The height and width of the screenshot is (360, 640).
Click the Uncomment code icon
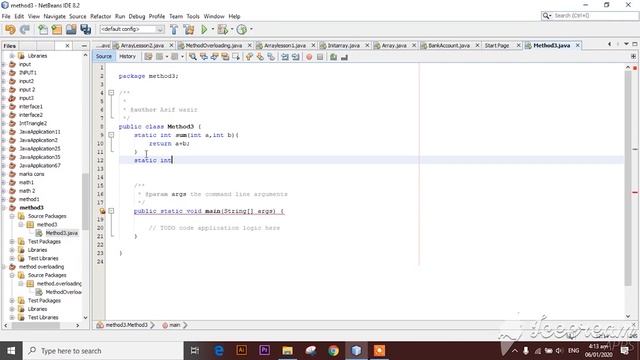coord(344,57)
